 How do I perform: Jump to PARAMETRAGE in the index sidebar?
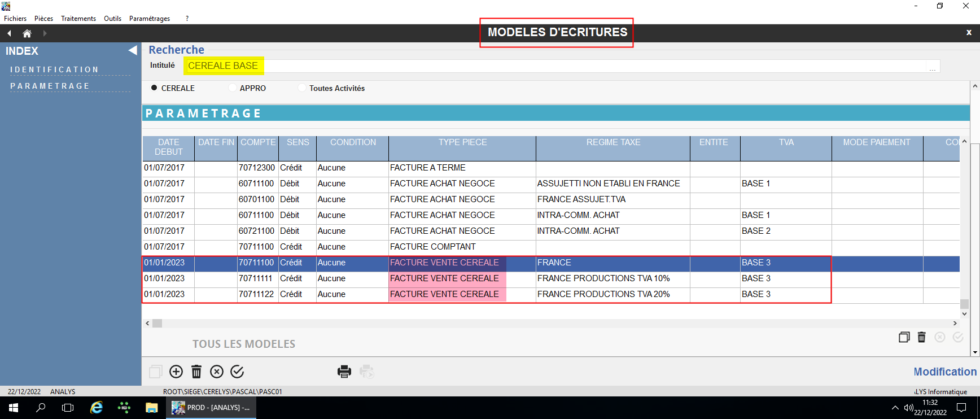pos(50,86)
